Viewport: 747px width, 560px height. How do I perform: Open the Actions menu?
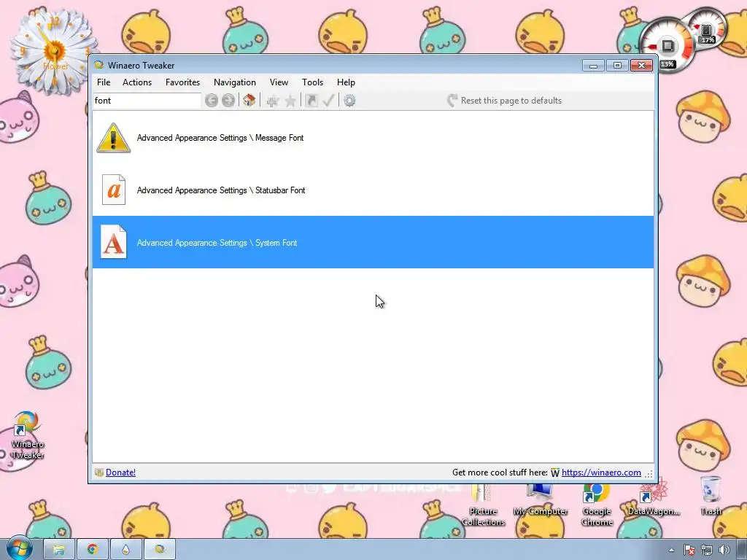click(137, 82)
